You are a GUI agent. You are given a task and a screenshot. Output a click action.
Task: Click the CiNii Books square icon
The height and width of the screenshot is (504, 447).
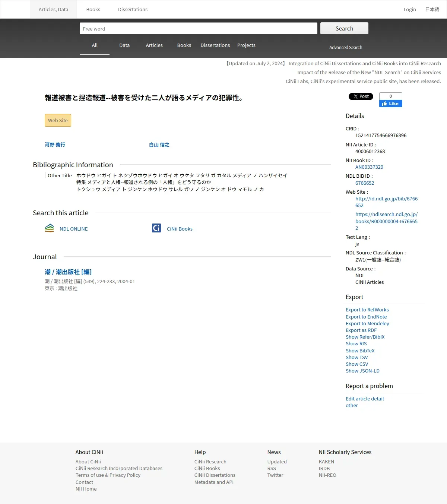156,228
